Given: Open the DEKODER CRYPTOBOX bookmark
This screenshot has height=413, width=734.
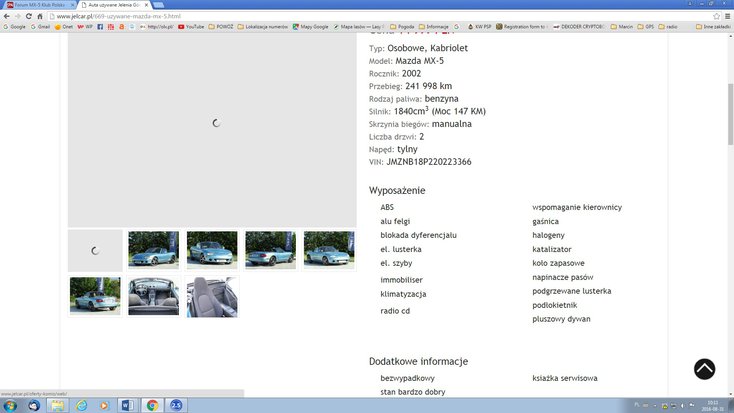Looking at the screenshot, I should [579, 27].
